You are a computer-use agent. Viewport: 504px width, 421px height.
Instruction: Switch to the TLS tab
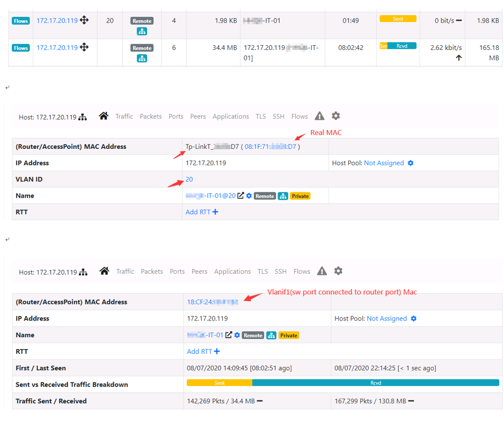261,116
